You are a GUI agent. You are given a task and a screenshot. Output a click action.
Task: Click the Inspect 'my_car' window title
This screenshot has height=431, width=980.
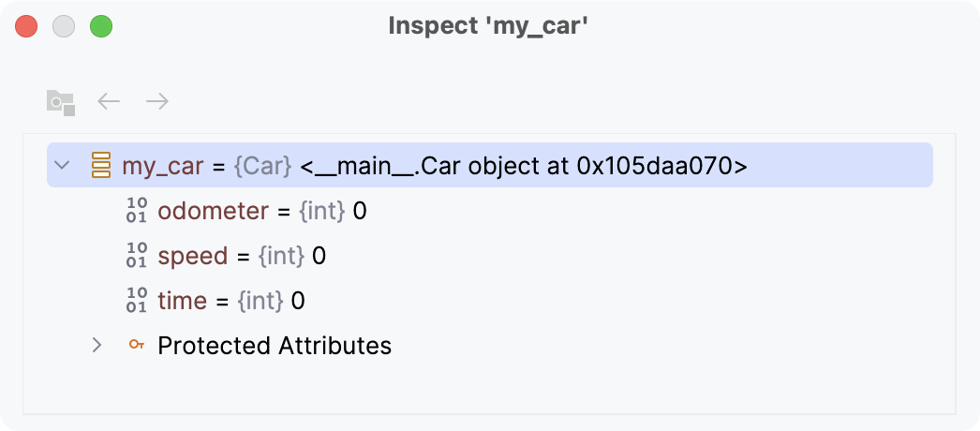(488, 27)
